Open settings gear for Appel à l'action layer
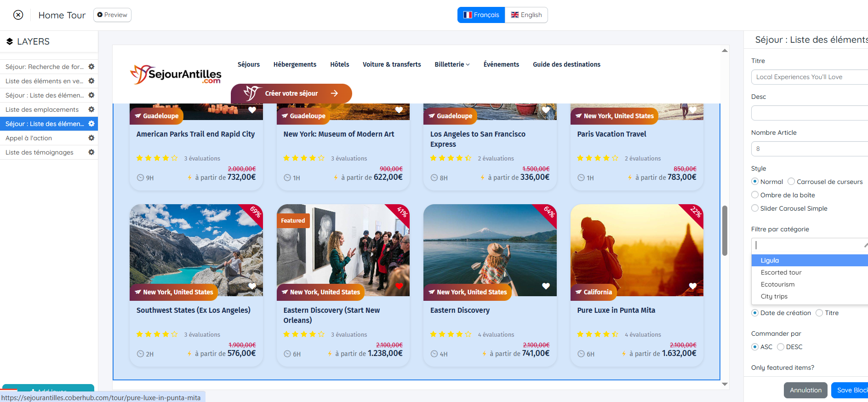Image resolution: width=868 pixels, height=402 pixels. 91,138
